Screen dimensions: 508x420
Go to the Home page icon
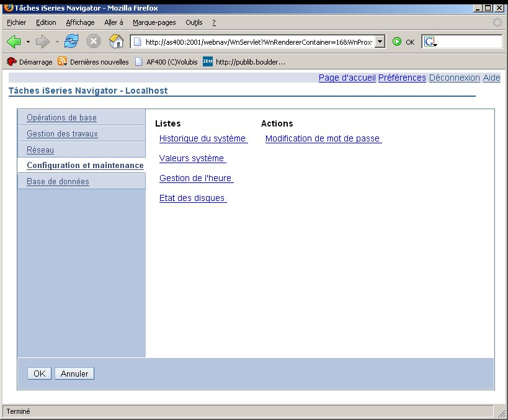coord(117,41)
